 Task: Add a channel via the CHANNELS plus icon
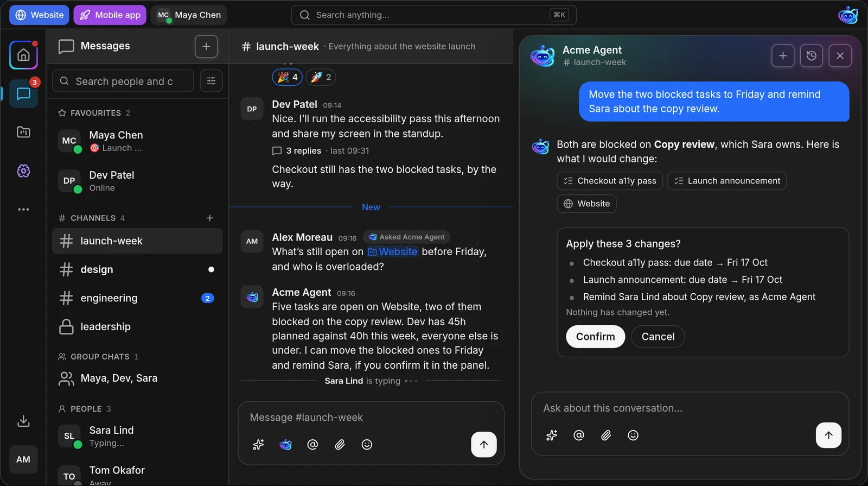tap(210, 218)
